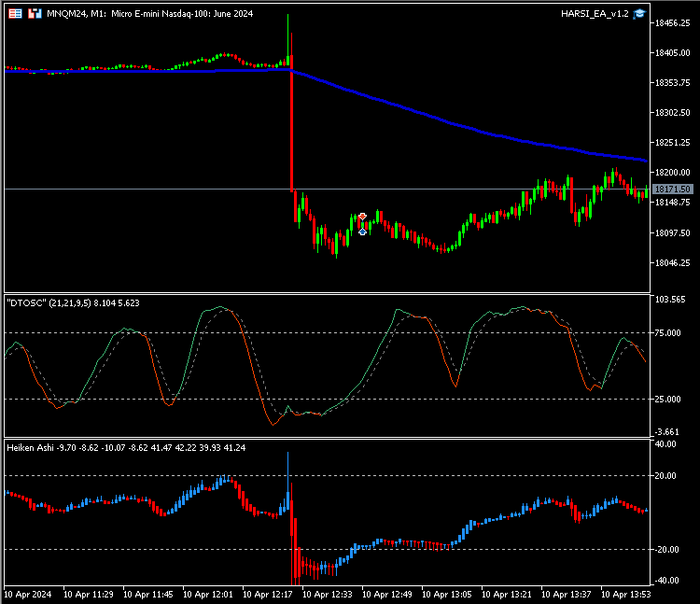Click the 18046.25 price scale value

pyautogui.click(x=672, y=263)
